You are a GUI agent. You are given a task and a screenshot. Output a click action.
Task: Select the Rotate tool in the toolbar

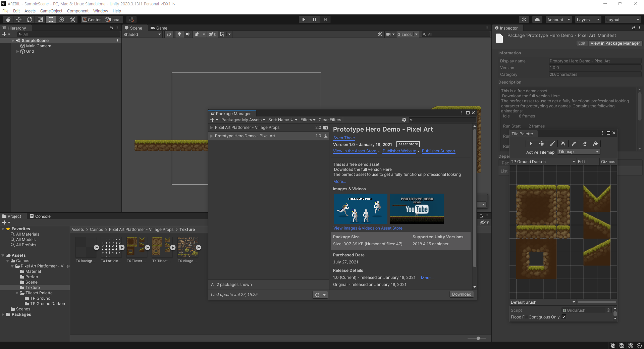point(30,19)
